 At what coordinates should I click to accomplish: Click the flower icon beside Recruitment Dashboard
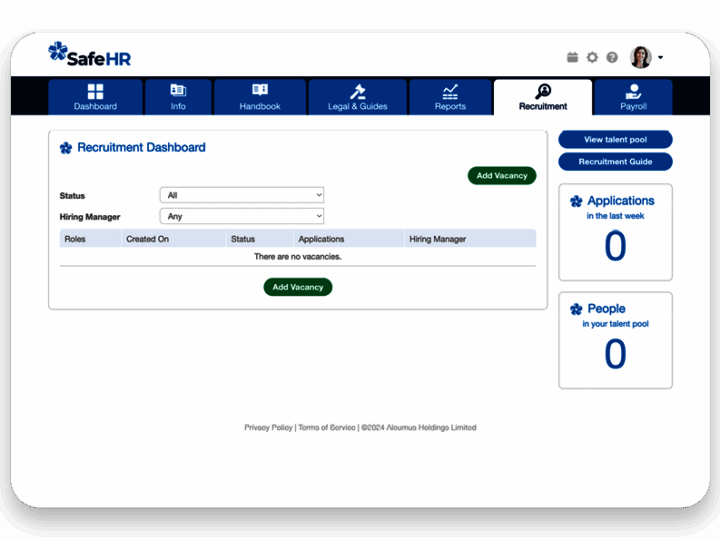(x=66, y=148)
